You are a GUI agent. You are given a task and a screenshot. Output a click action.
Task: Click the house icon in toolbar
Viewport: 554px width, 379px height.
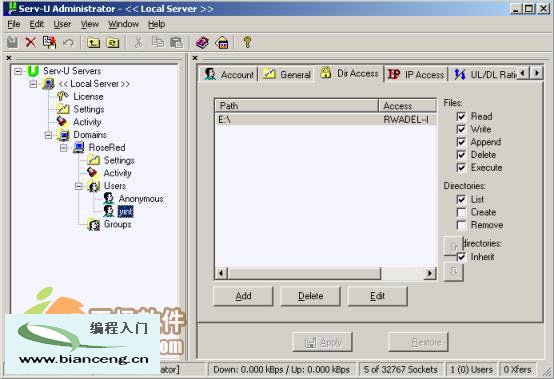[x=222, y=43]
